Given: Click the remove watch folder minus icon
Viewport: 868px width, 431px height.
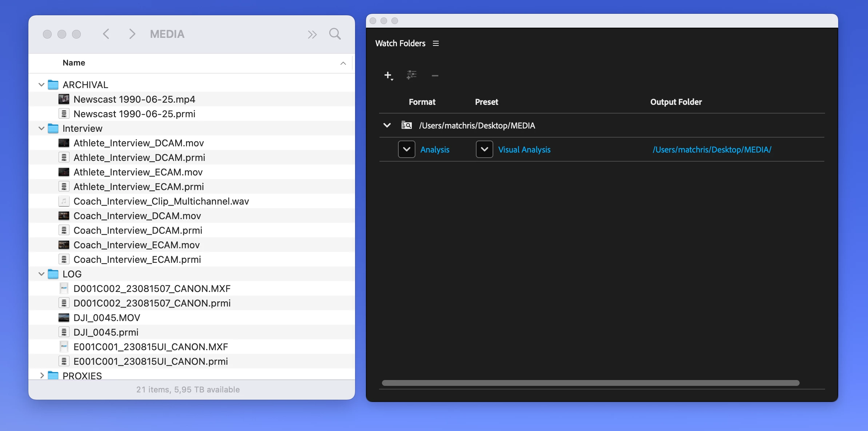Looking at the screenshot, I should point(435,76).
